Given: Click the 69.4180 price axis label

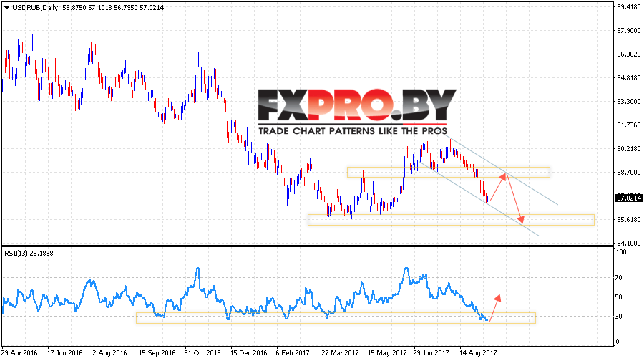Looking at the screenshot, I should pyautogui.click(x=629, y=7).
